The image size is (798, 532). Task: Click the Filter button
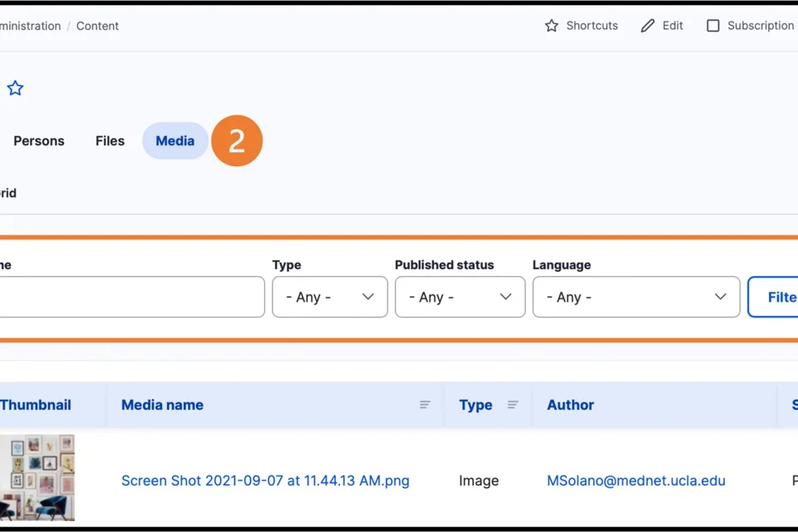tap(780, 297)
